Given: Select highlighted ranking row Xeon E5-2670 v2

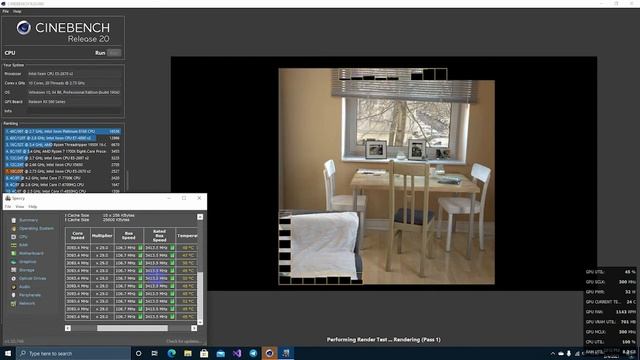Looking at the screenshot, I should pos(63,171).
